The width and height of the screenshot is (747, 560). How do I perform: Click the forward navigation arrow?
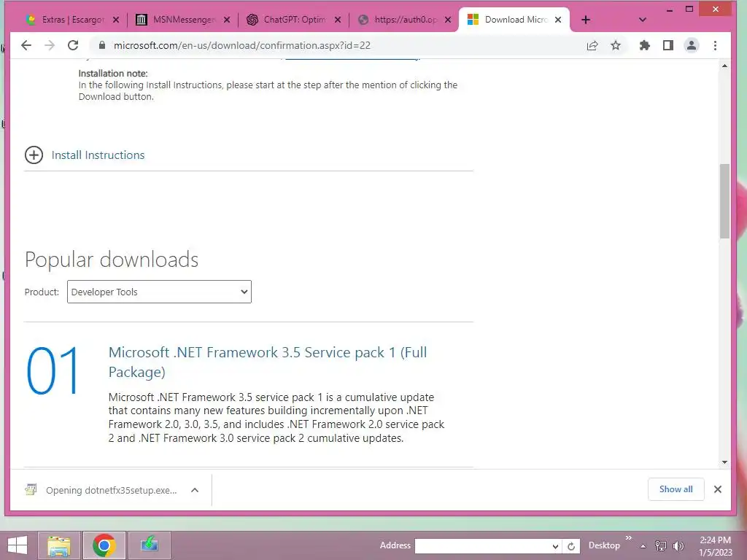point(49,45)
